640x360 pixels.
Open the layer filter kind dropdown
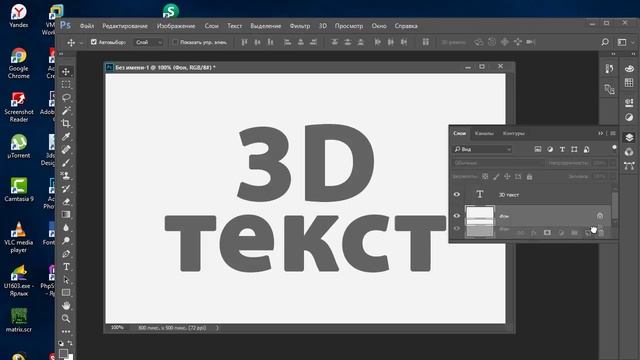pos(482,149)
